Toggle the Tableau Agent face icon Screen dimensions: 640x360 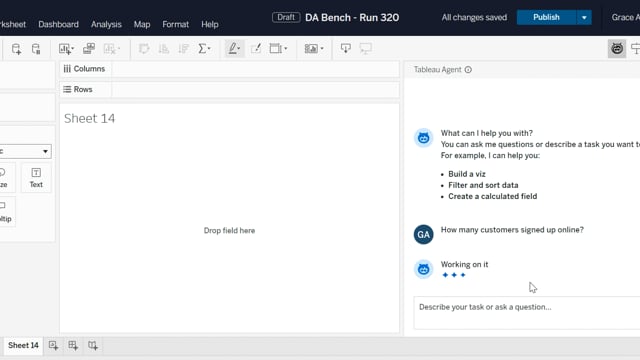tap(617, 49)
